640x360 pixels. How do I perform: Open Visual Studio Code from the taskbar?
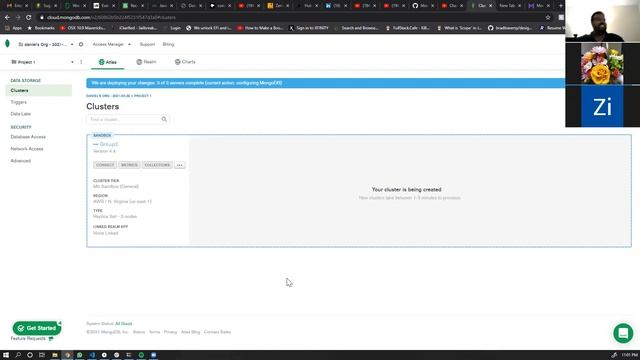(x=92, y=355)
